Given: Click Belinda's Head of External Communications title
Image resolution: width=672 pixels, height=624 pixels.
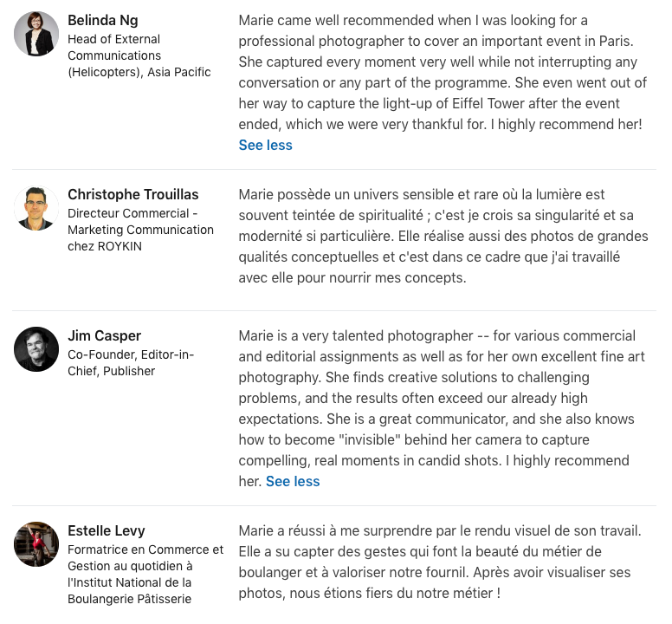Looking at the screenshot, I should point(139,55).
